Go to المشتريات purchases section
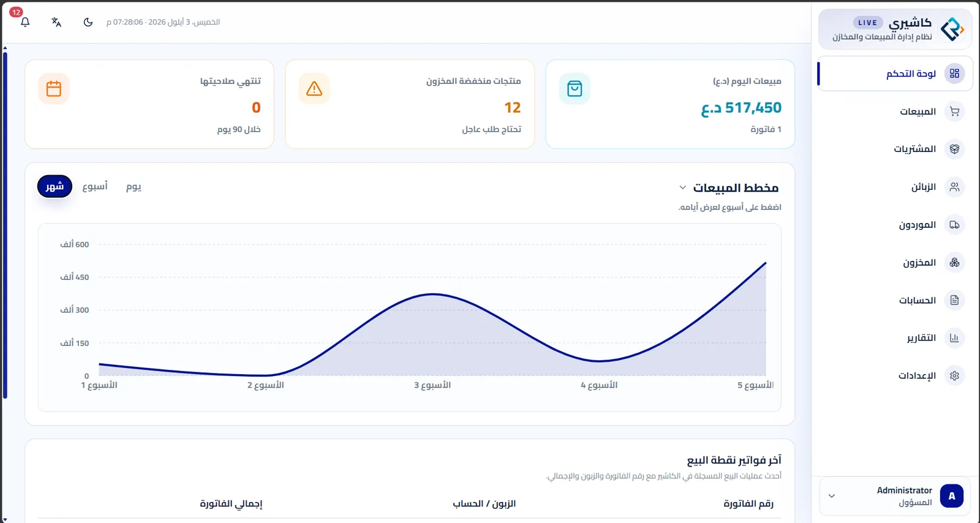 coord(895,149)
